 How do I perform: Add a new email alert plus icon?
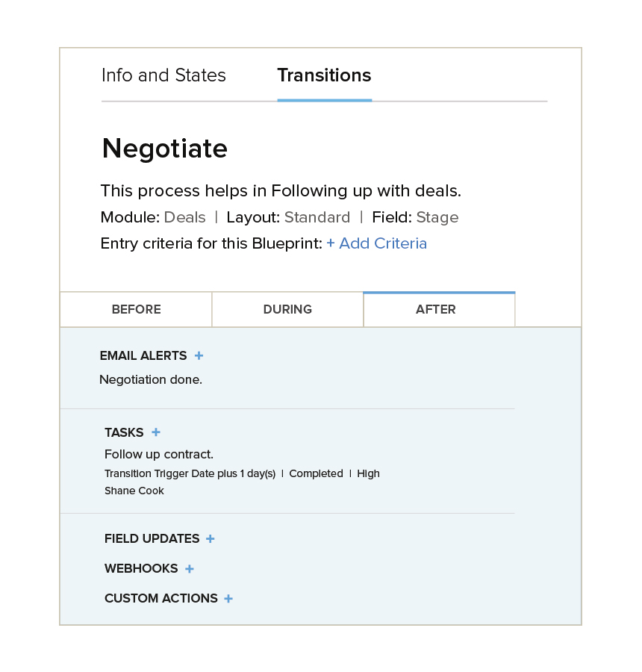coord(199,355)
